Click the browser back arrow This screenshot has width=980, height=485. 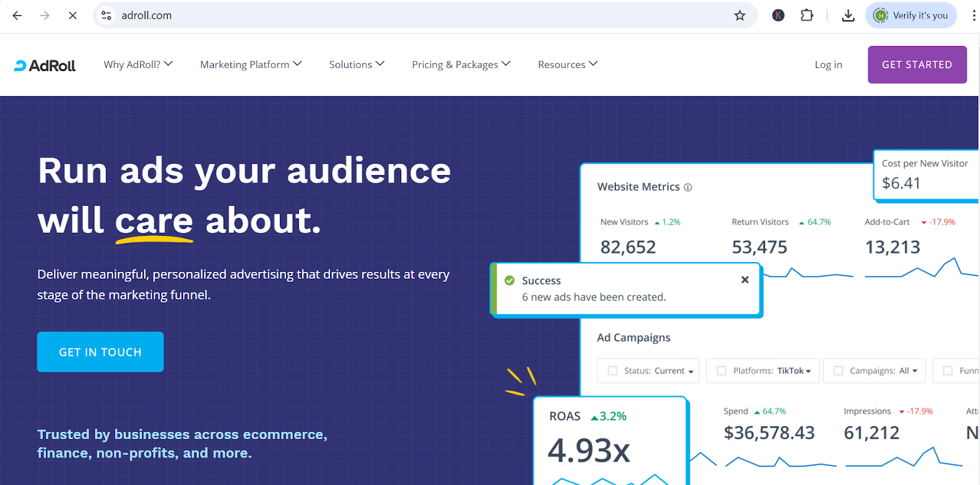(17, 15)
